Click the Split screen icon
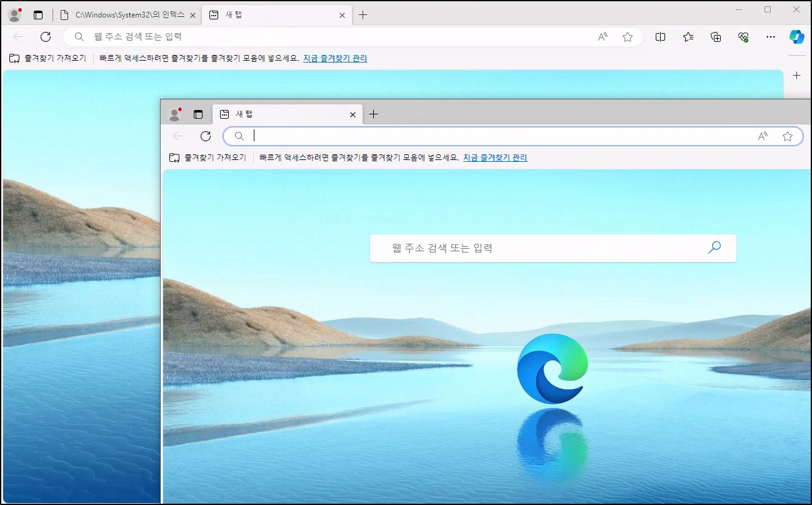Screen dimensions: 812x505 660,37
